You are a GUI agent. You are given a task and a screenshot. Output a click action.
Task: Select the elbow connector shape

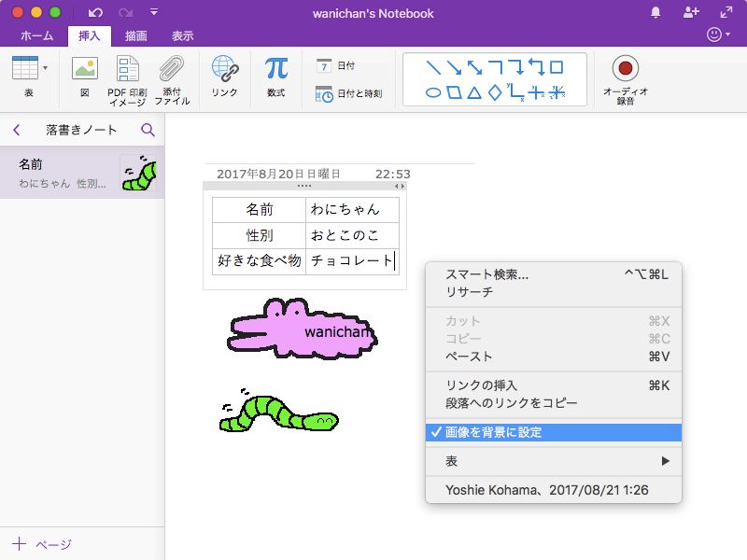pyautogui.click(x=496, y=67)
